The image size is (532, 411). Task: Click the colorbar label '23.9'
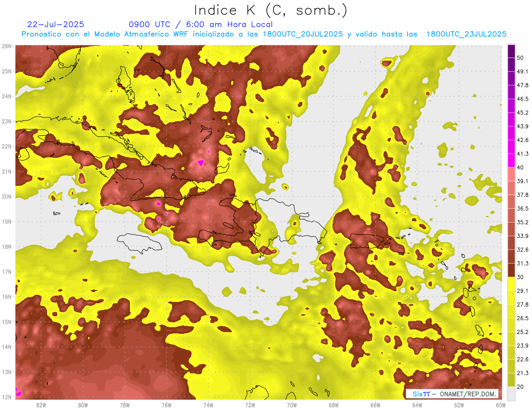coord(522,346)
